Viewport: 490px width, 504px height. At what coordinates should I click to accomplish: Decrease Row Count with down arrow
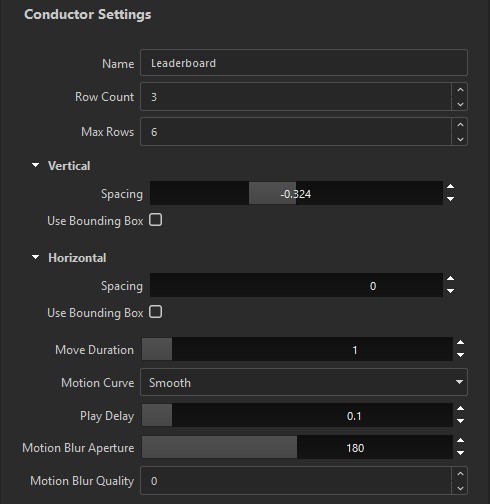(460, 104)
